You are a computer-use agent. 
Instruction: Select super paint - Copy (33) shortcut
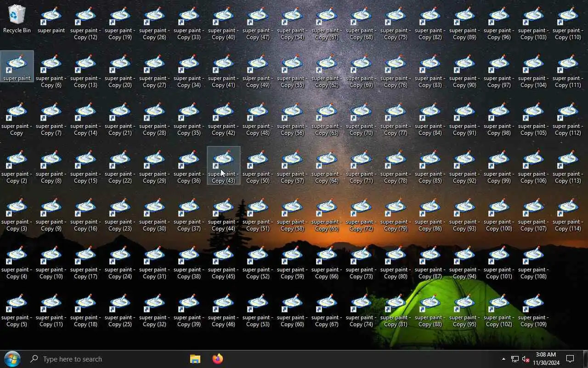[x=189, y=23]
